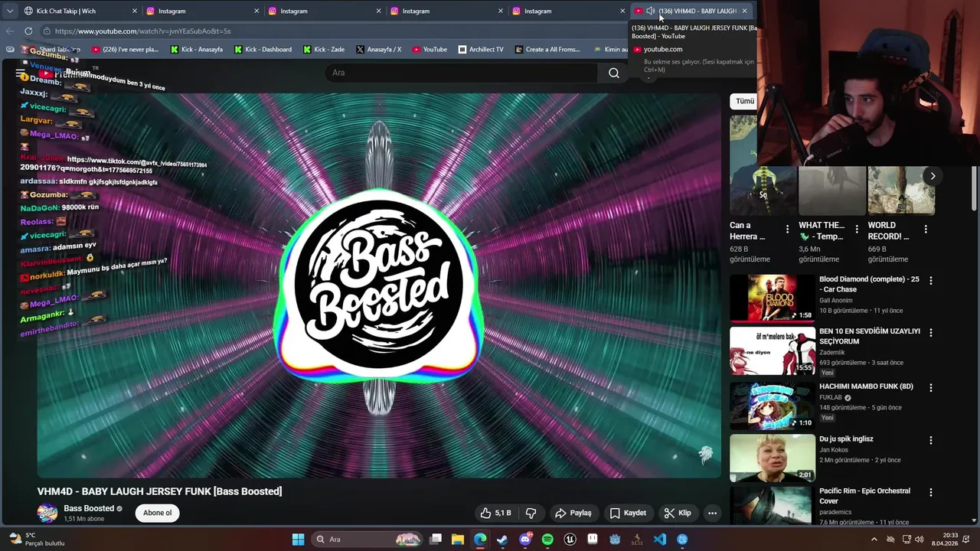980x551 pixels.
Task: Open Steam from the taskbar
Action: pyautogui.click(x=502, y=540)
